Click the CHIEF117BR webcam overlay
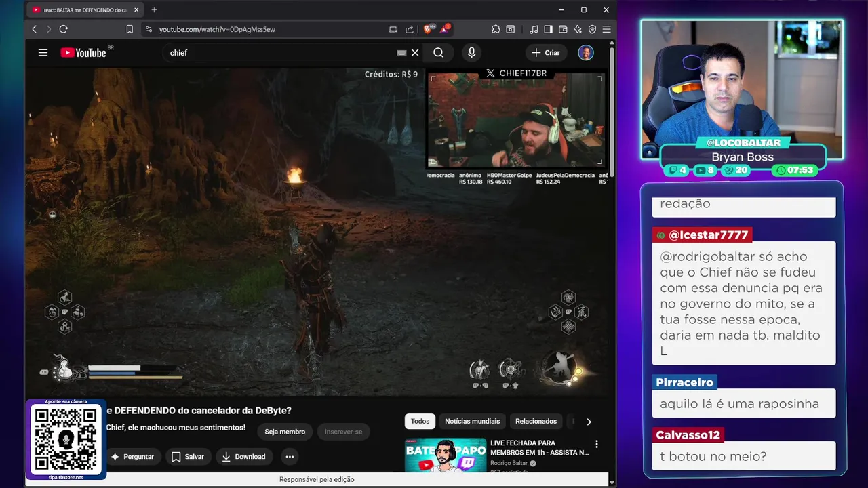Viewport: 868px width, 488px height. pos(515,121)
